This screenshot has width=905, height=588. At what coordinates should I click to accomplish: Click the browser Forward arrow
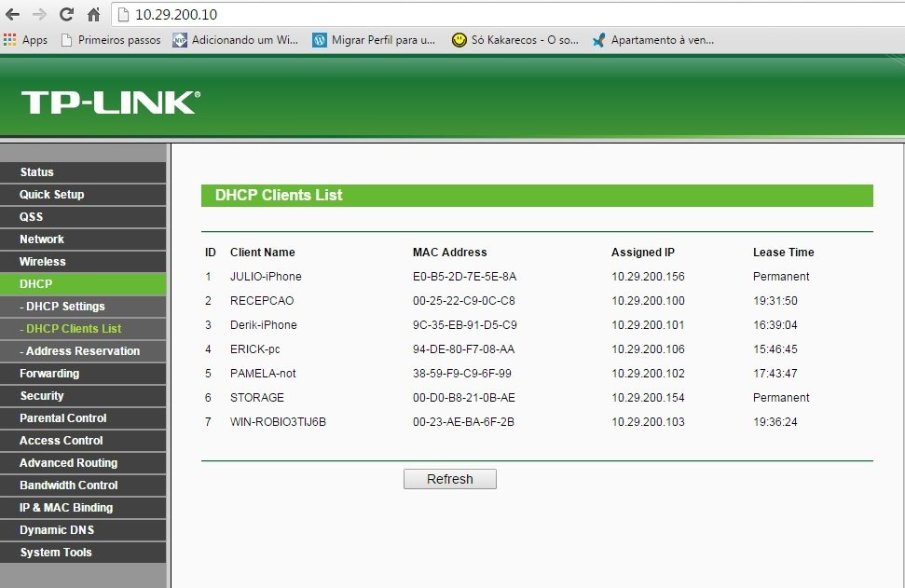(x=39, y=14)
